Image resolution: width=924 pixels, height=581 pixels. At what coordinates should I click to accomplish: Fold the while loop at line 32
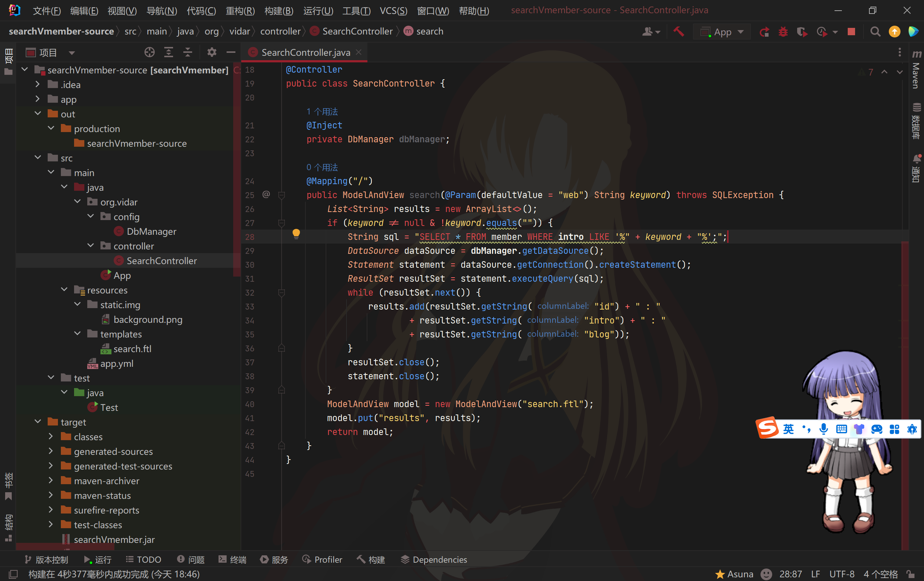[x=281, y=293]
